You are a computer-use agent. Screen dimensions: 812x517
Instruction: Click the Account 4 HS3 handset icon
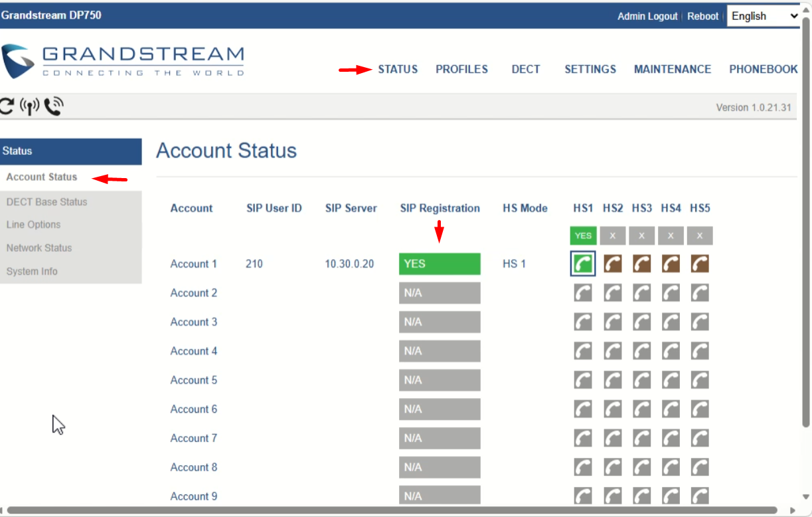[641, 351]
